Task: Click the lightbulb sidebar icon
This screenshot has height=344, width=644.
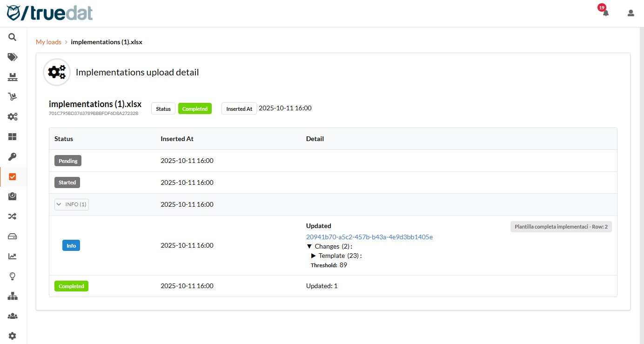Action: pyautogui.click(x=13, y=277)
